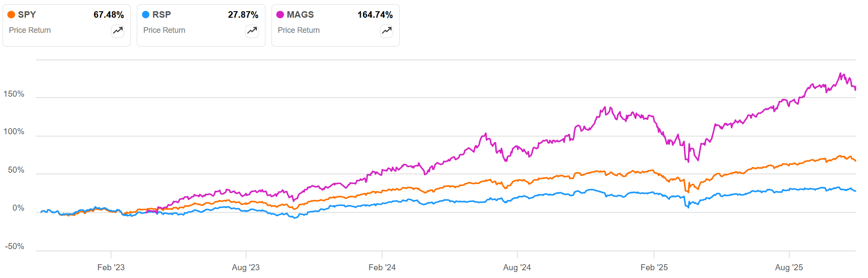Click the trend chart icon in MAGS card
Viewport: 868px width, 278px height.
coord(386,31)
